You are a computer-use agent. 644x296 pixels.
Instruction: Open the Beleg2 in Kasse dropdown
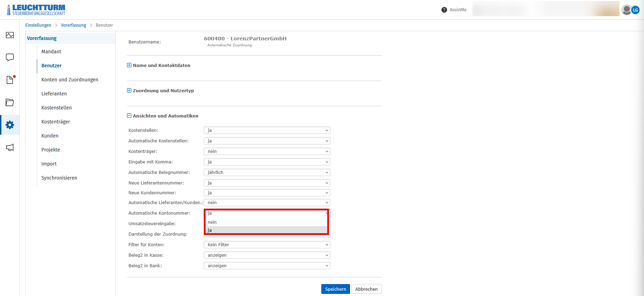(x=267, y=255)
